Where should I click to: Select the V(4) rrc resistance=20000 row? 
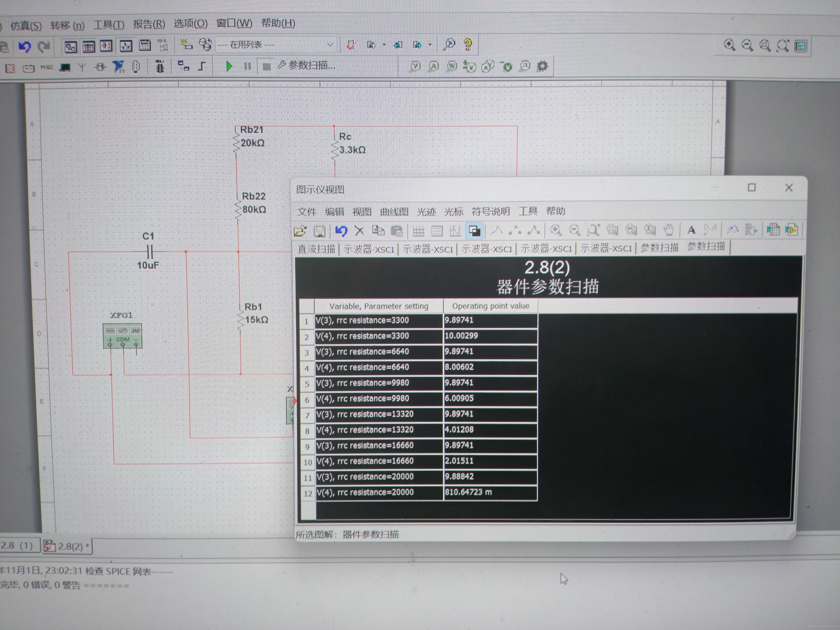point(365,493)
